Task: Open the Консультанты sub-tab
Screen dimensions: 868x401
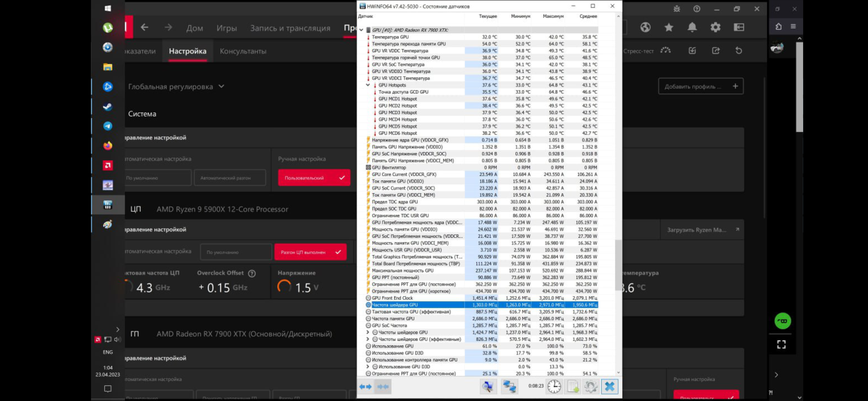Action: point(243,51)
